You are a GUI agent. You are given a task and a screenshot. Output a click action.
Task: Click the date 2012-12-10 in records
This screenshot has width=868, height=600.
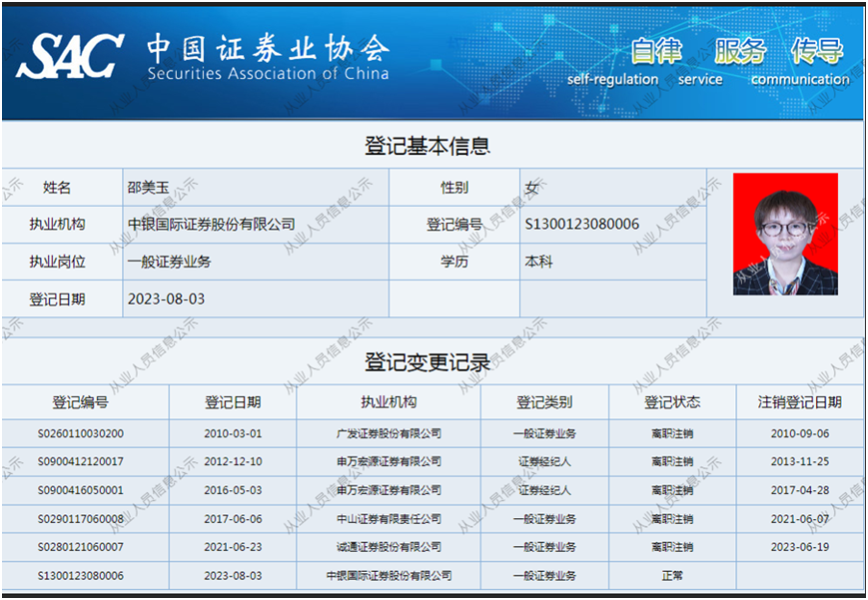point(233,461)
